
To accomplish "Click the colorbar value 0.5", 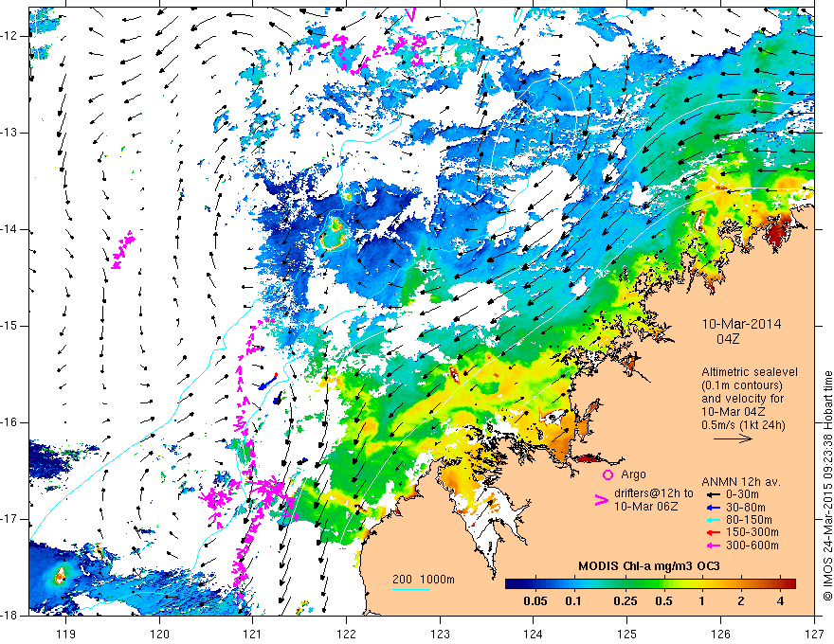I will pyautogui.click(x=663, y=601).
